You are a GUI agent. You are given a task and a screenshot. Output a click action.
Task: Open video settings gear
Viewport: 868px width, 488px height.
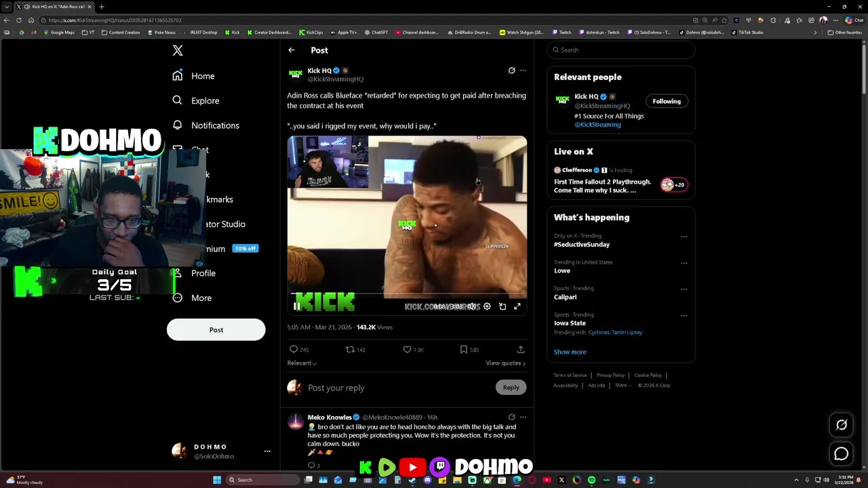[487, 306]
